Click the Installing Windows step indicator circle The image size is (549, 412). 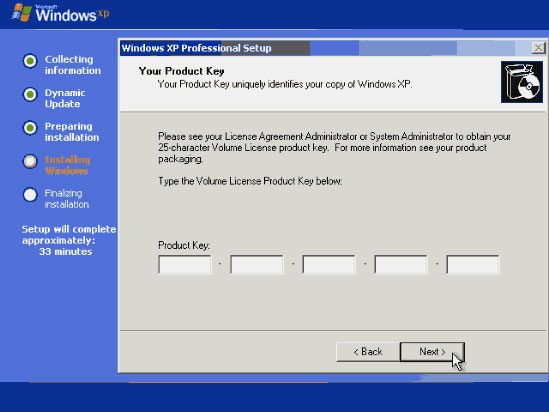pyautogui.click(x=30, y=161)
